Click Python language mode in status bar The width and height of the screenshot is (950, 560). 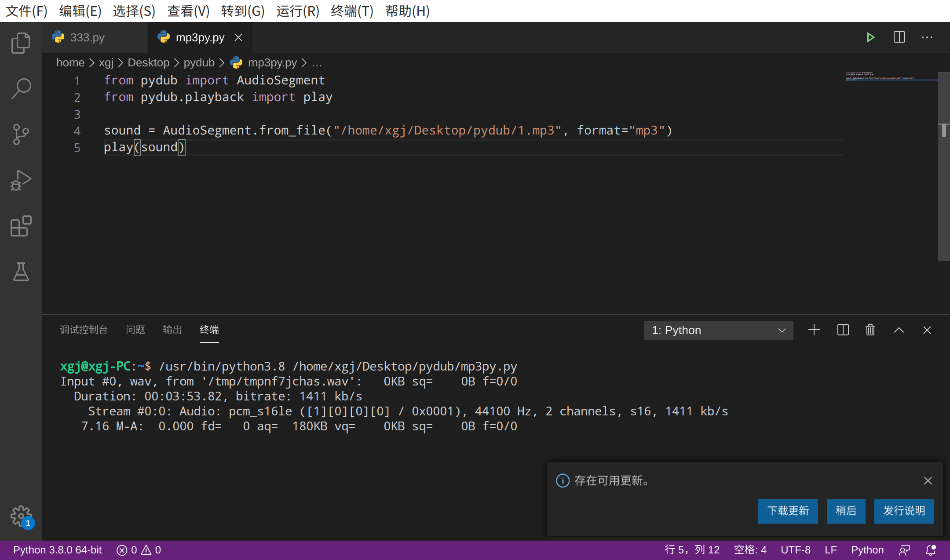click(867, 550)
